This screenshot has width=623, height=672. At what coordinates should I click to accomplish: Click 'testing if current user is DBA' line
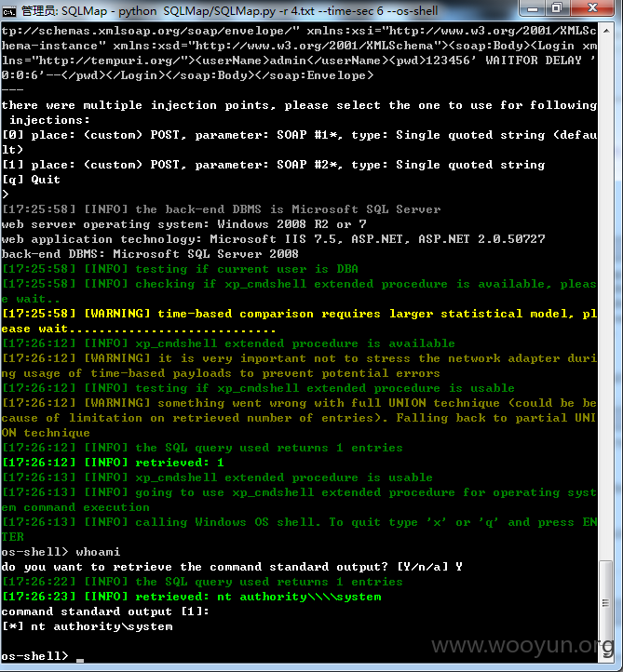pos(180,269)
